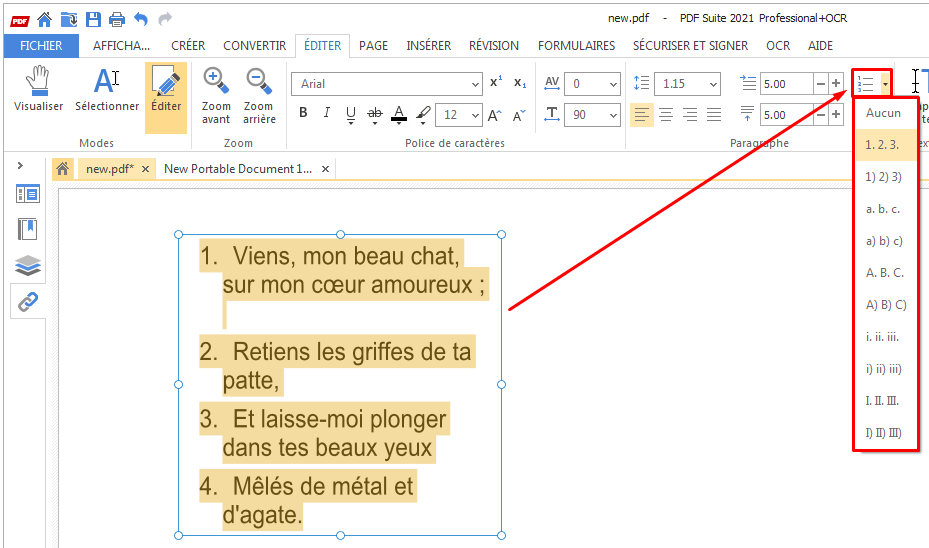Decrease lower 5.00 spacing with minus

[x=821, y=115]
